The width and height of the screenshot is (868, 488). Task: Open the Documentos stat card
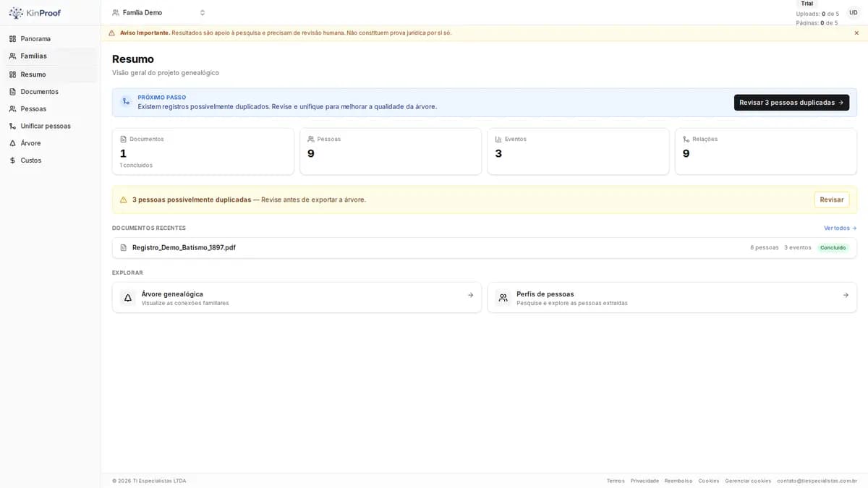pos(203,152)
